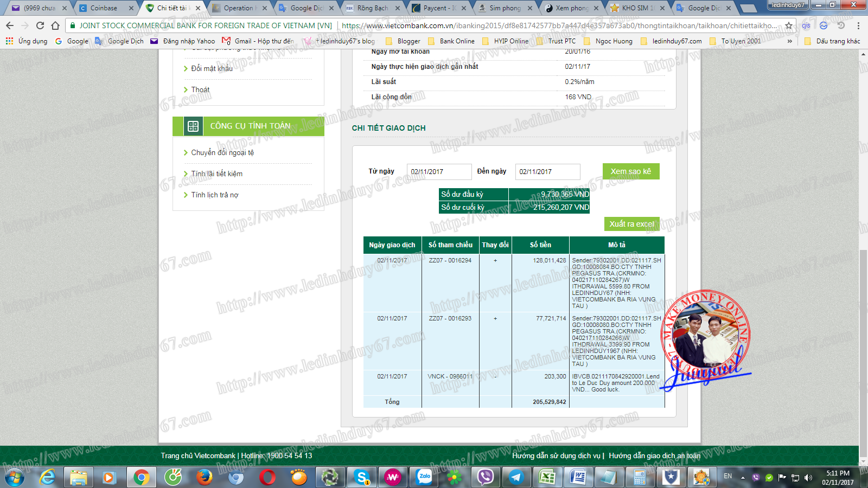Bookmark this page with the star icon
Viewport: 868px width, 488px height.
[789, 25]
